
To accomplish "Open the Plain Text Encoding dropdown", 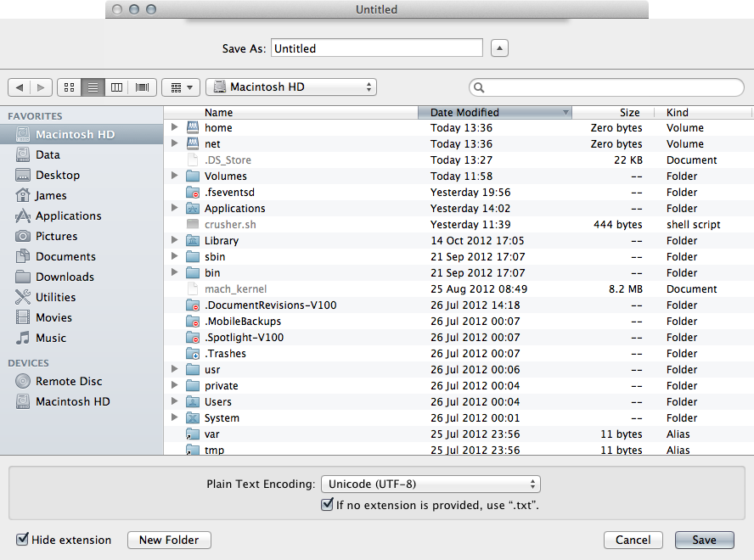I will coord(430,484).
